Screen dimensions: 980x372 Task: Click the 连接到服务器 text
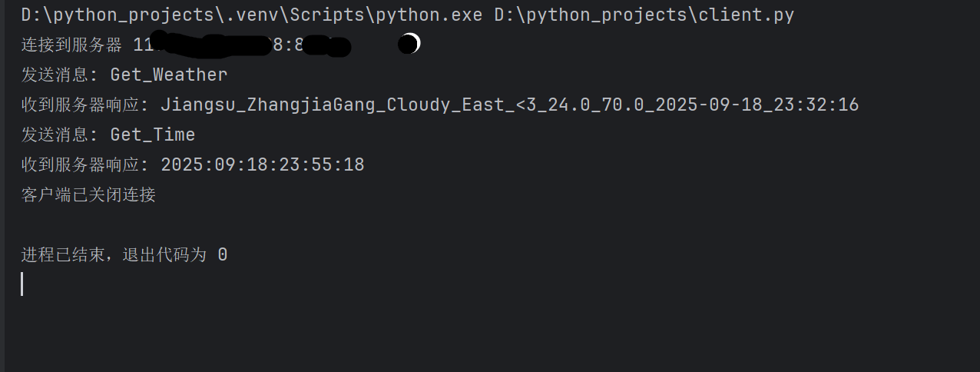click(71, 45)
